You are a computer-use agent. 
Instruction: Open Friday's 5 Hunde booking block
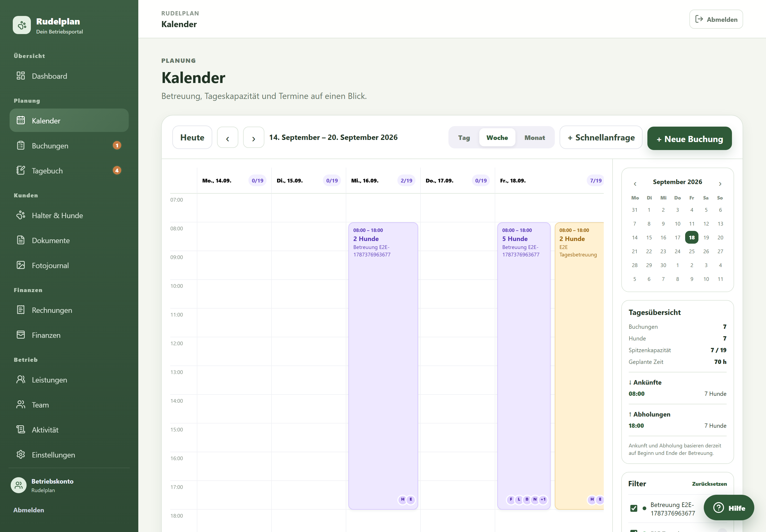click(x=524, y=366)
